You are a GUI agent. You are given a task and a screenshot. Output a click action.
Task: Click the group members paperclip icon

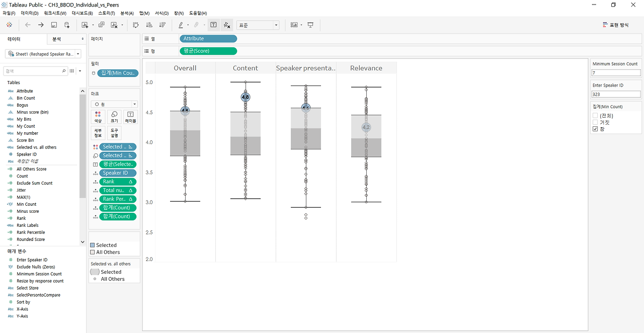click(197, 25)
